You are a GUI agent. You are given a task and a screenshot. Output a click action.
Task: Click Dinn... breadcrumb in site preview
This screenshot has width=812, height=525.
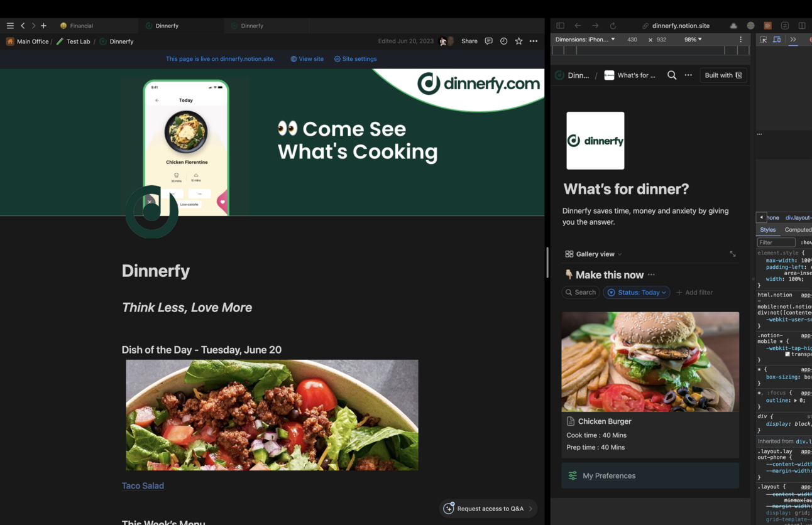click(x=573, y=75)
